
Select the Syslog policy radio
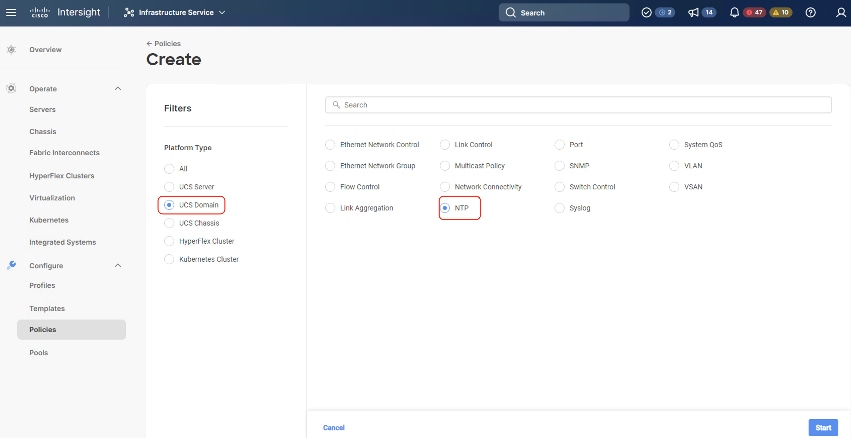tap(560, 208)
